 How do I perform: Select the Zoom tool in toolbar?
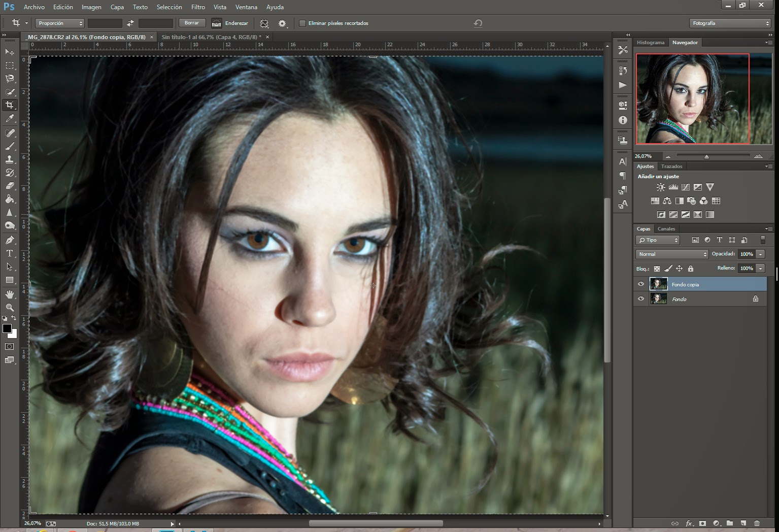coord(10,308)
